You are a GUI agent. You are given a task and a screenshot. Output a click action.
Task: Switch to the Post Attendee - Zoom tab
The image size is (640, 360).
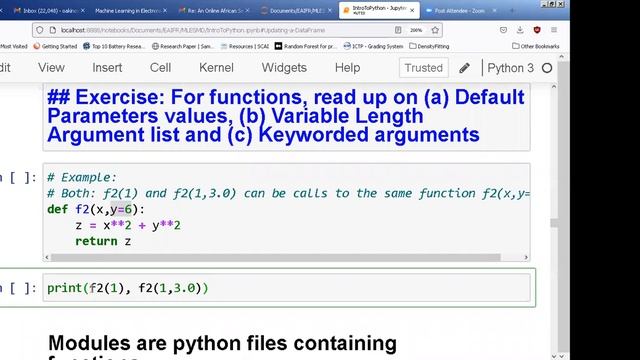(459, 11)
